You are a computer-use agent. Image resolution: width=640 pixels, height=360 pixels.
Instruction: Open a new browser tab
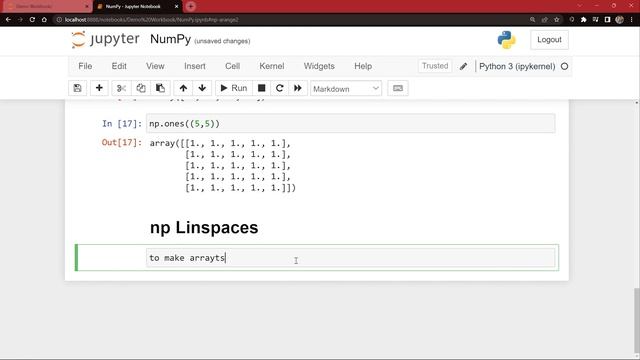191,7
